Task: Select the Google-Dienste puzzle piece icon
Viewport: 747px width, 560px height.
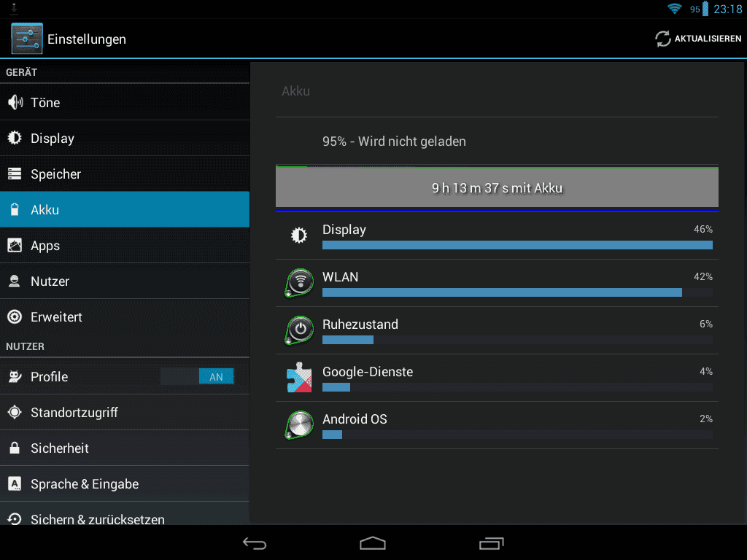Action: (298, 378)
